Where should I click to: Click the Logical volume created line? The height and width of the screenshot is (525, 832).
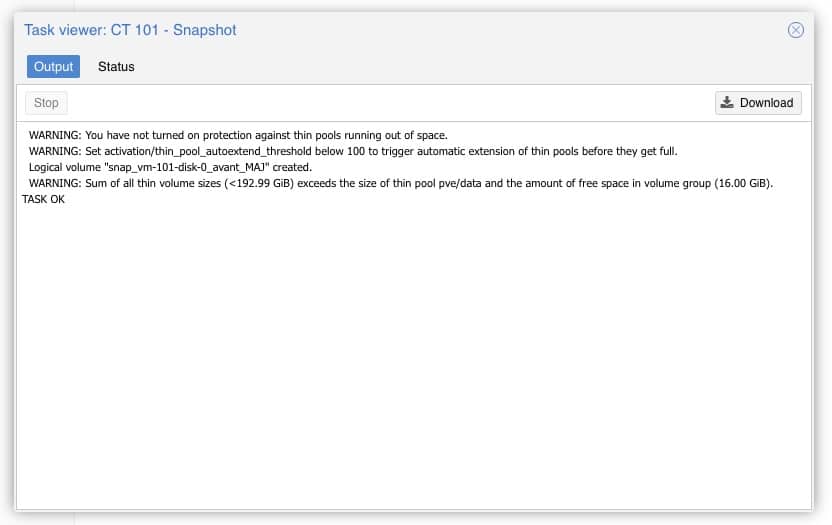coord(170,167)
